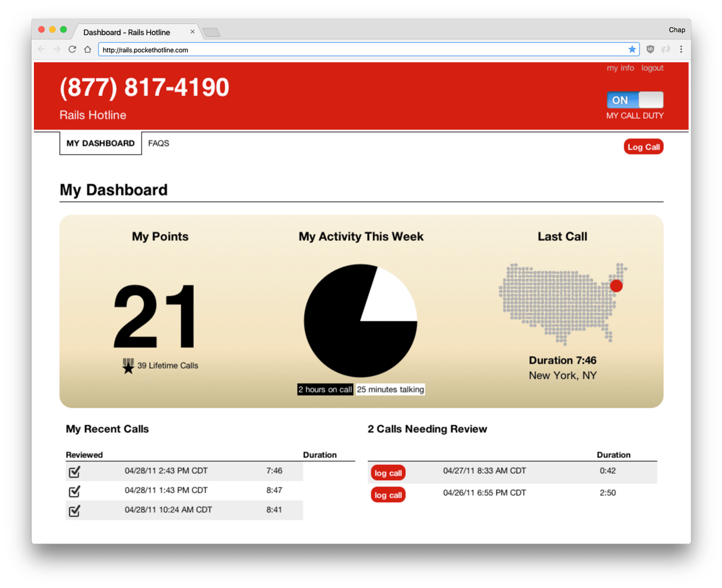Click the 8:41 duration value

pyautogui.click(x=274, y=510)
